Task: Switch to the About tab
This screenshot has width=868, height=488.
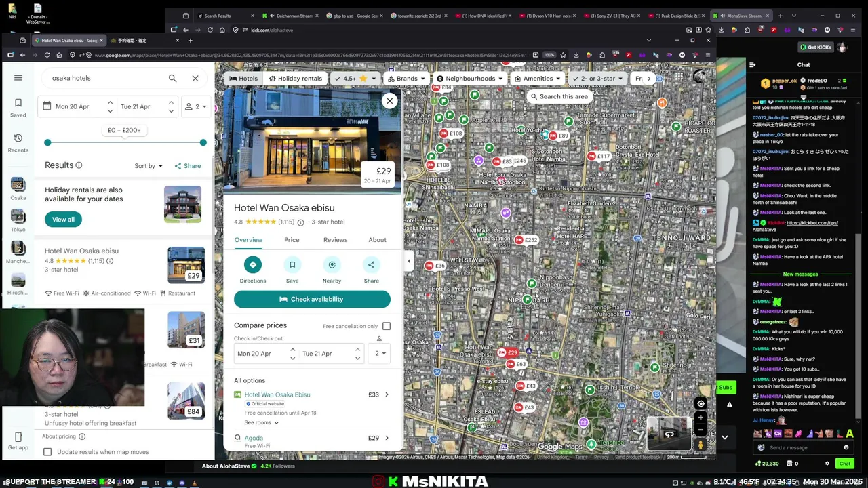Action: click(377, 240)
